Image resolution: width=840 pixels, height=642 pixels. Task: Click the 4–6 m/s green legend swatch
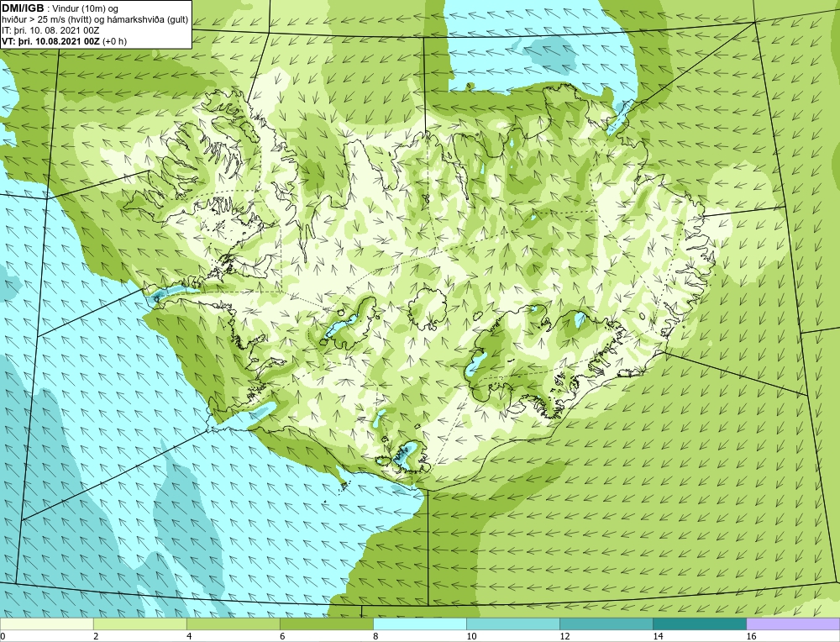[233, 624]
